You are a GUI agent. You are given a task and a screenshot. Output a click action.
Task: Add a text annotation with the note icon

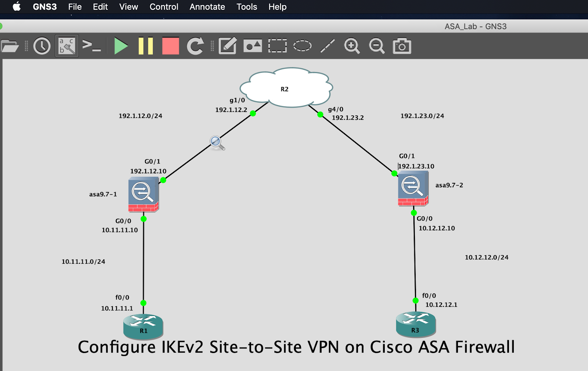click(x=227, y=46)
